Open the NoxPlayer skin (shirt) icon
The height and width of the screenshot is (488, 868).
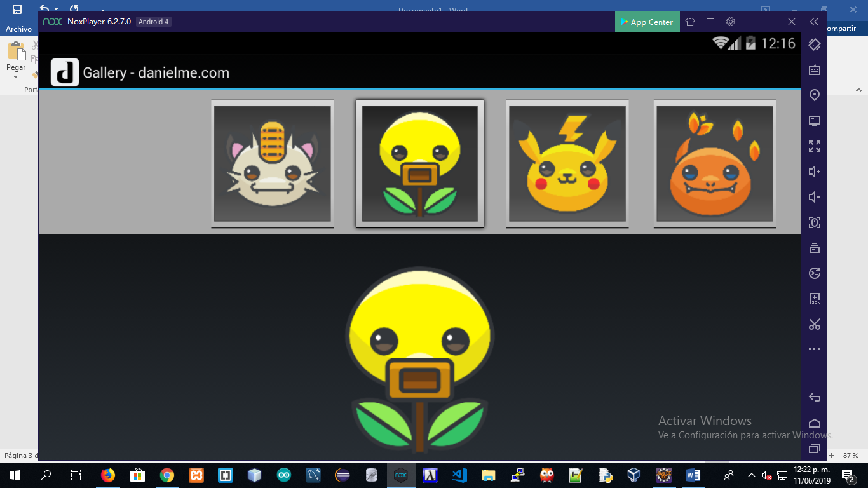click(x=690, y=22)
